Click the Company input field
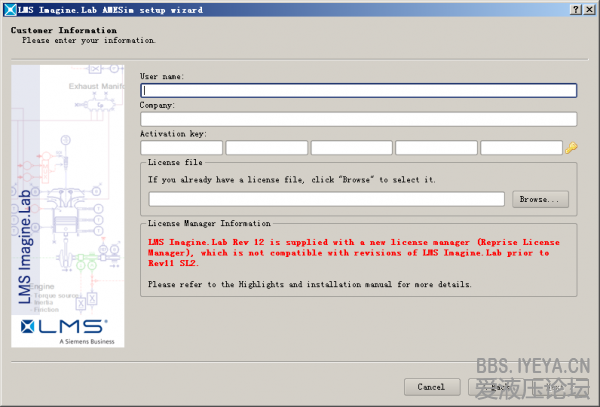This screenshot has height=407, width=600. [358, 119]
